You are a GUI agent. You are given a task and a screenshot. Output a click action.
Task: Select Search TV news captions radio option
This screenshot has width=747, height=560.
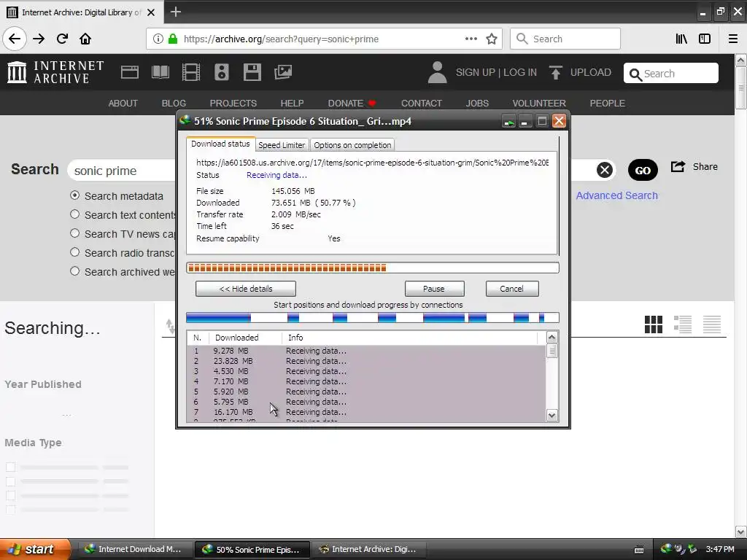(x=75, y=233)
